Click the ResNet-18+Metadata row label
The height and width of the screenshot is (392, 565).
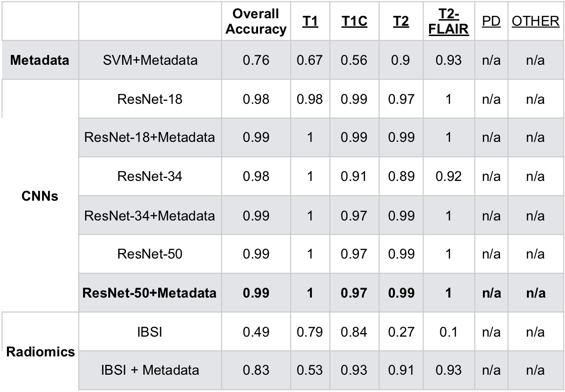149,137
